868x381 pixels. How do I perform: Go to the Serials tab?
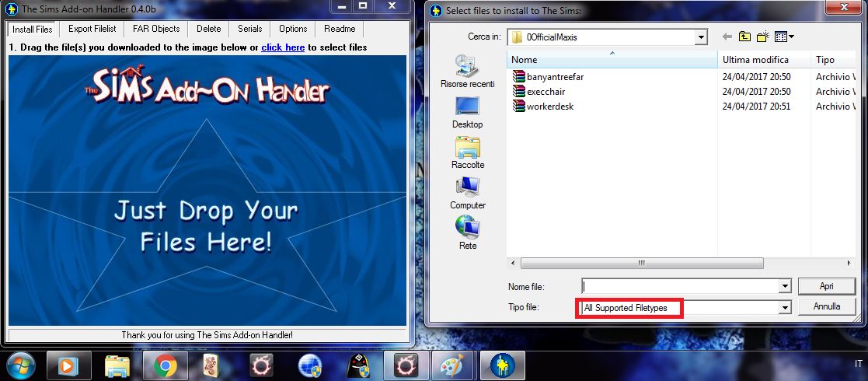(249, 29)
